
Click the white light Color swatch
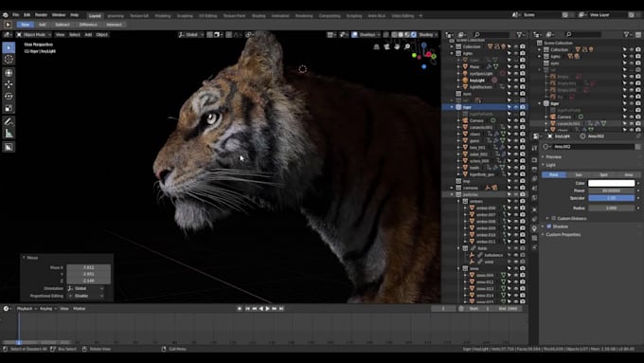611,183
